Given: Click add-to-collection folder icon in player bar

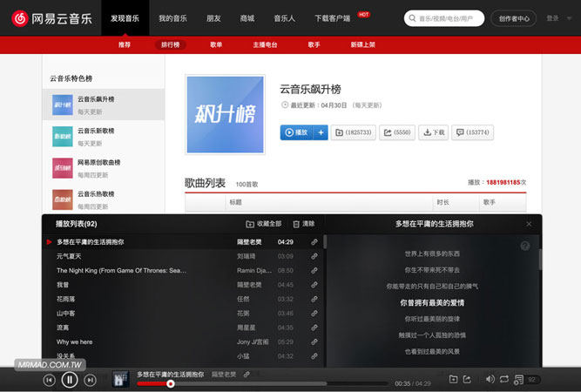Looking at the screenshot, I should [x=453, y=379].
